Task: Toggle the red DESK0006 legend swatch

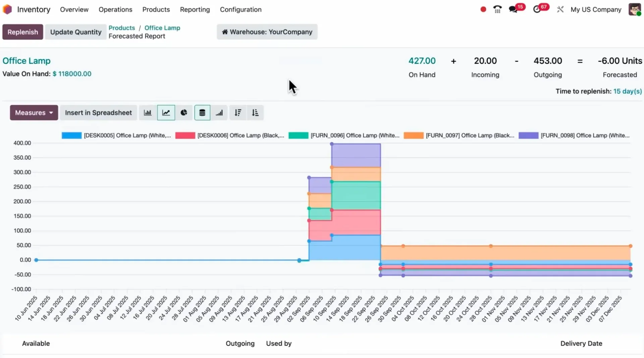Action: (x=185, y=136)
